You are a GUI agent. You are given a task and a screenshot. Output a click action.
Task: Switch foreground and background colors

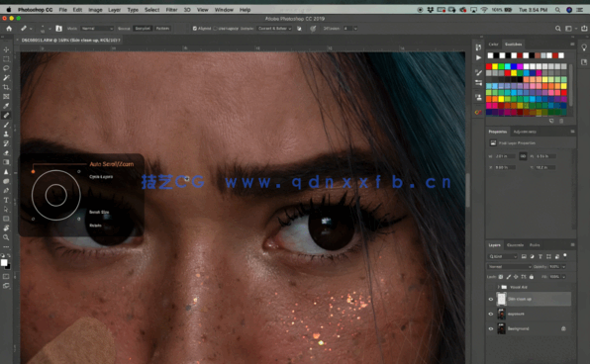coord(9,255)
